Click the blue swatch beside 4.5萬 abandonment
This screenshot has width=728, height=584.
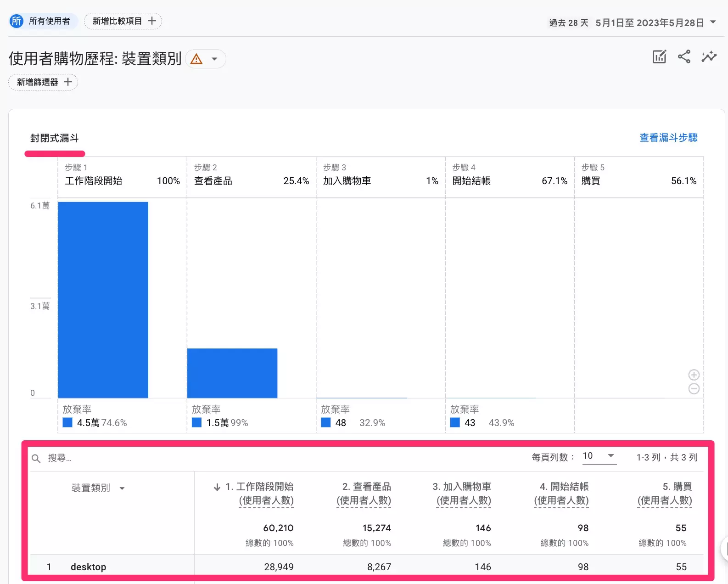tap(67, 422)
